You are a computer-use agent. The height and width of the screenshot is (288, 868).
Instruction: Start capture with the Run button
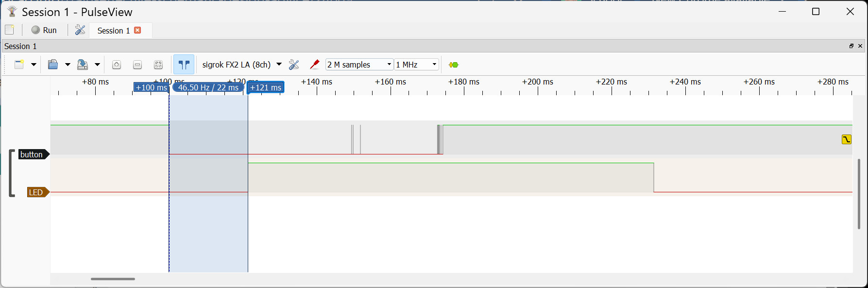(44, 30)
